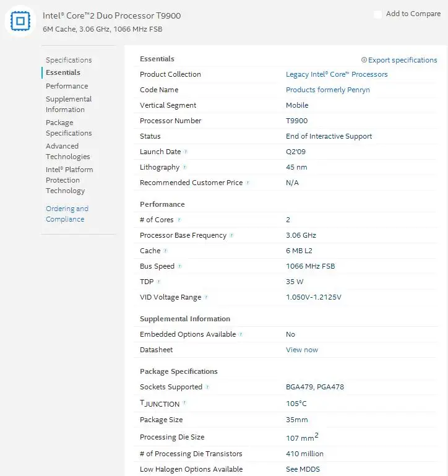Image resolution: width=448 pixels, height=476 pixels.
Task: Click the status 'End of Interactive Support'
Action: [329, 136]
